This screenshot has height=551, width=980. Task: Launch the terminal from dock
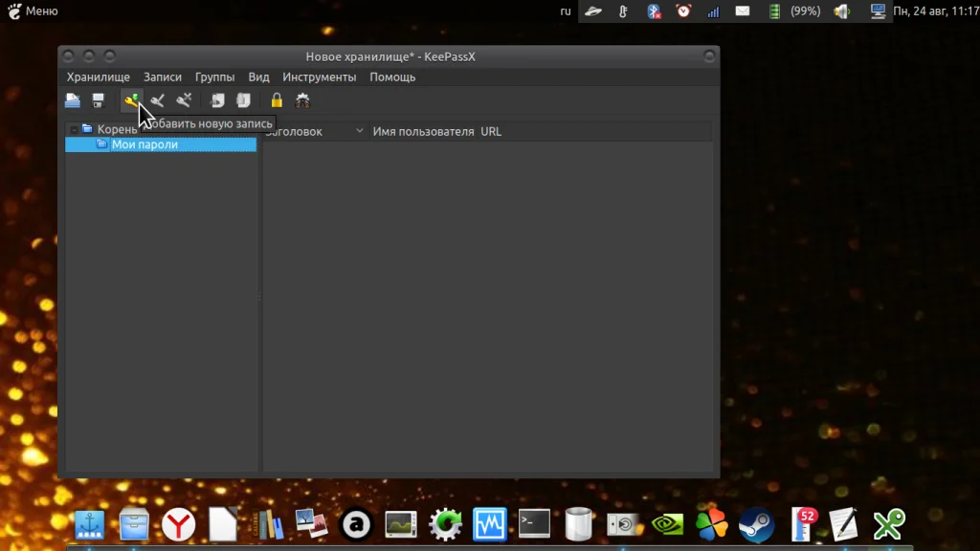534,524
